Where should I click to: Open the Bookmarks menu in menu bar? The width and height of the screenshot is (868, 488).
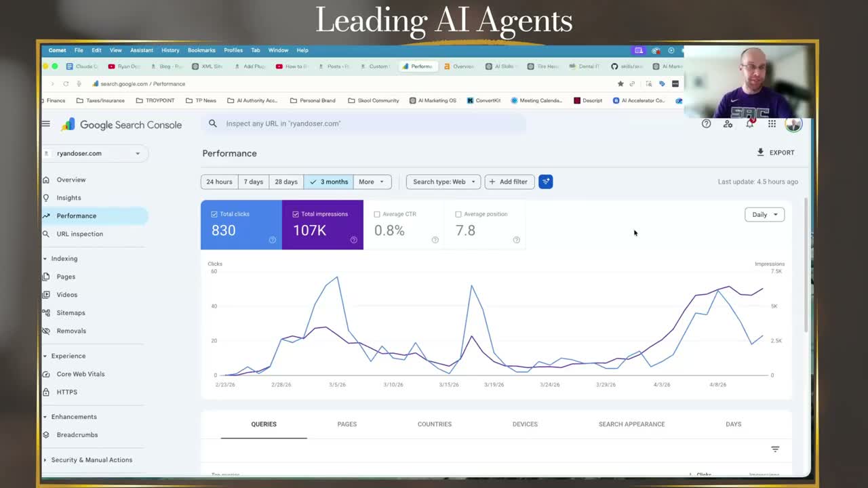(x=201, y=50)
